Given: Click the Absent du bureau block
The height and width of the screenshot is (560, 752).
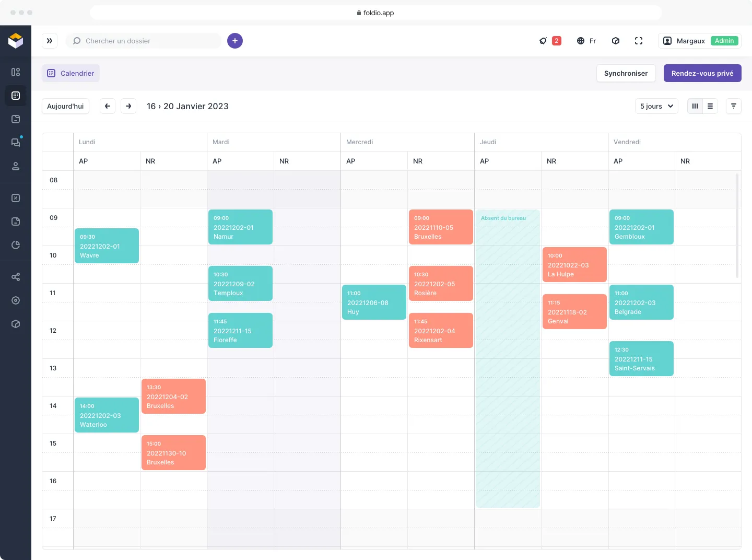Looking at the screenshot, I should coord(508,358).
